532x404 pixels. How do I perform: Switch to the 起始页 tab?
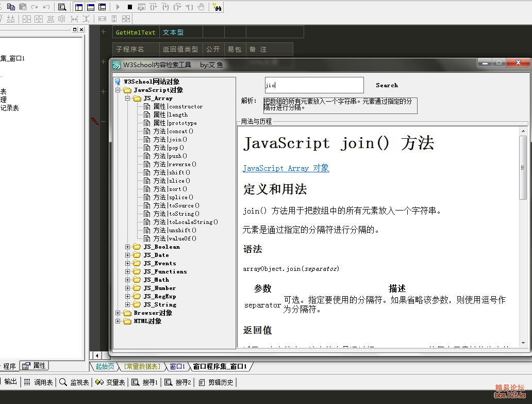click(105, 366)
